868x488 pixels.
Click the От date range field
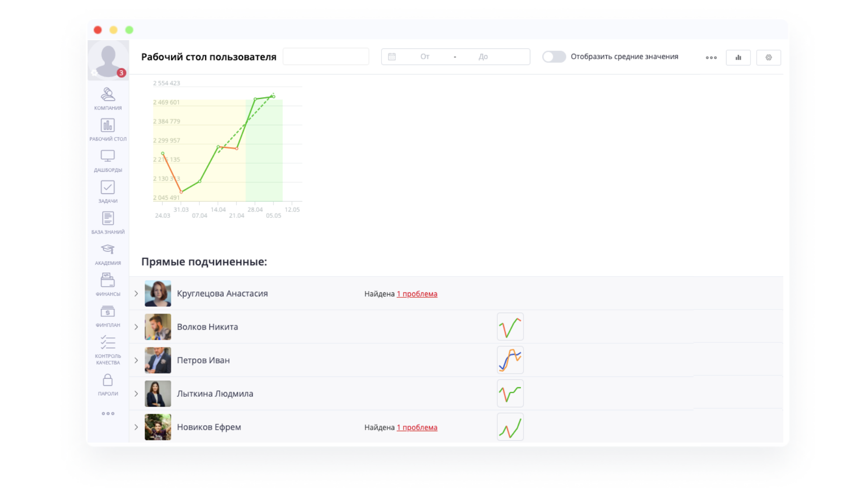425,56
